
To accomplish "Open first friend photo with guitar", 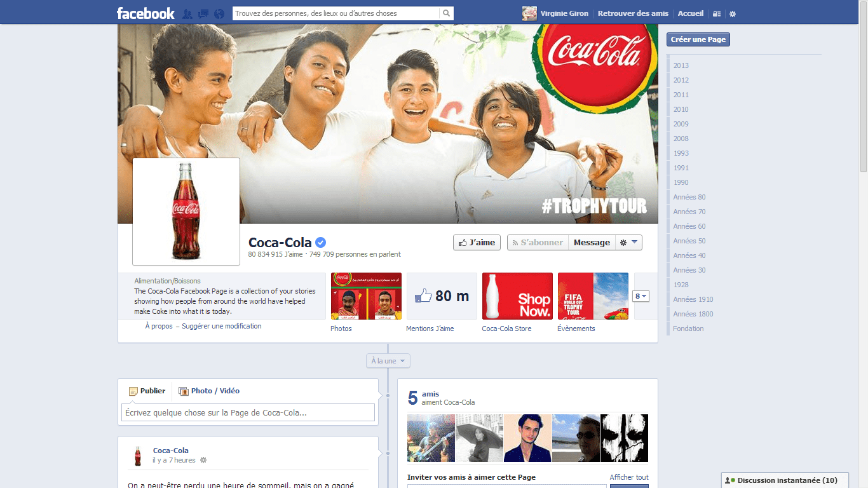I will point(431,438).
